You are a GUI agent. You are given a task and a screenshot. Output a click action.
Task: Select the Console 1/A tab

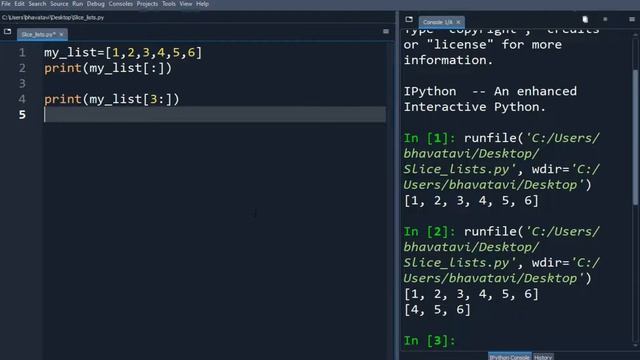[437, 22]
